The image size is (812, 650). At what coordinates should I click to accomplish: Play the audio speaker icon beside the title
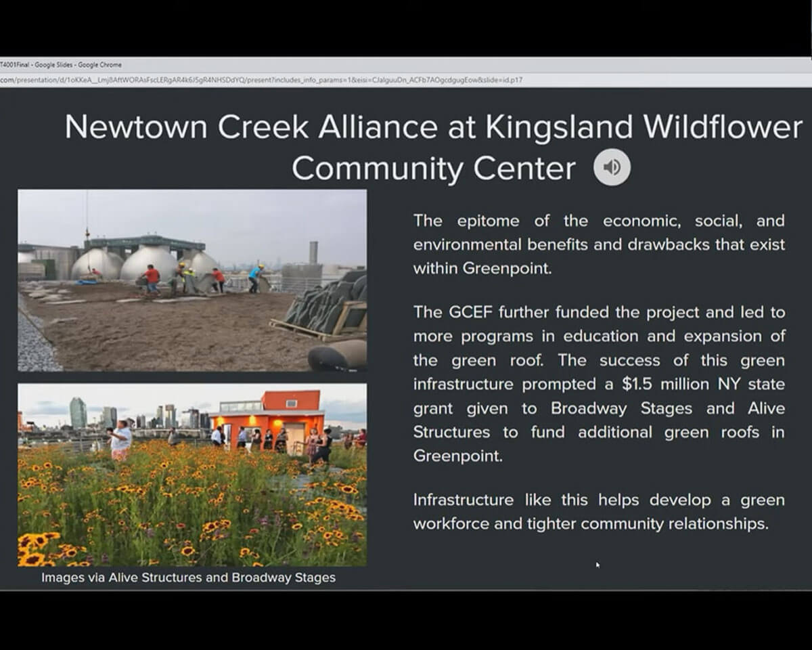click(612, 167)
